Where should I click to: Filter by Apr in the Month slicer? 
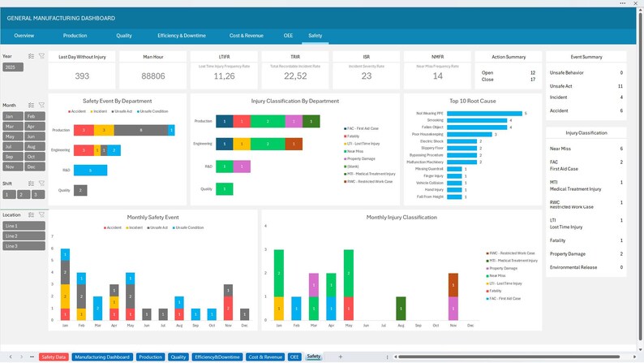coord(35,127)
